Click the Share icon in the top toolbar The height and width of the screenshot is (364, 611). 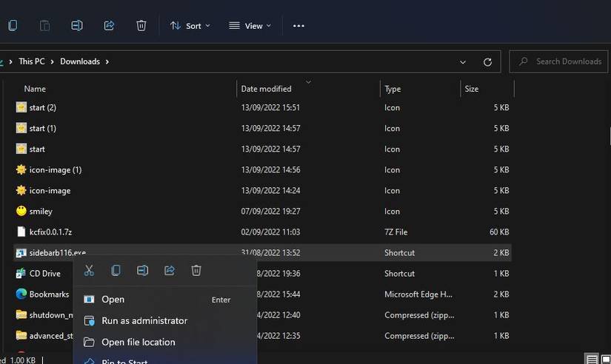(109, 26)
